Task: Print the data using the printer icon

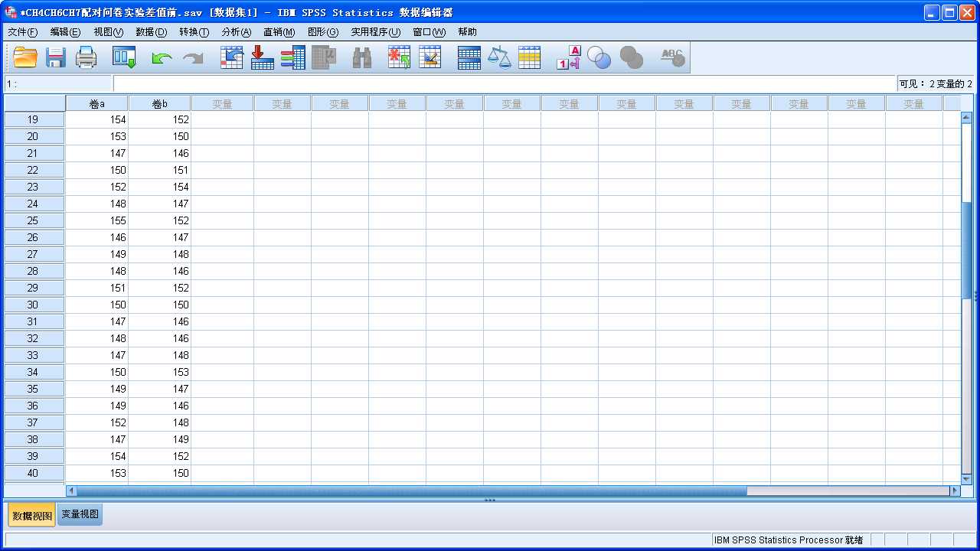Action: point(86,58)
